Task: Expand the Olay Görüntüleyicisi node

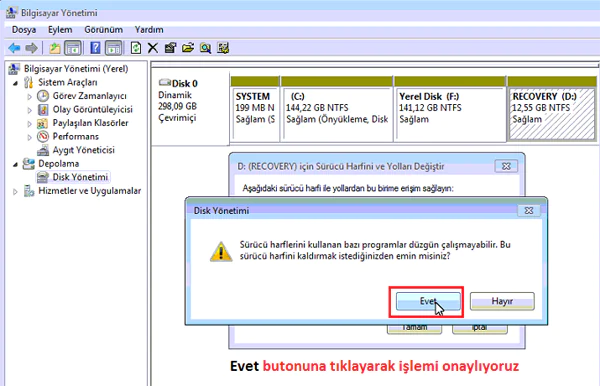Action: point(29,110)
